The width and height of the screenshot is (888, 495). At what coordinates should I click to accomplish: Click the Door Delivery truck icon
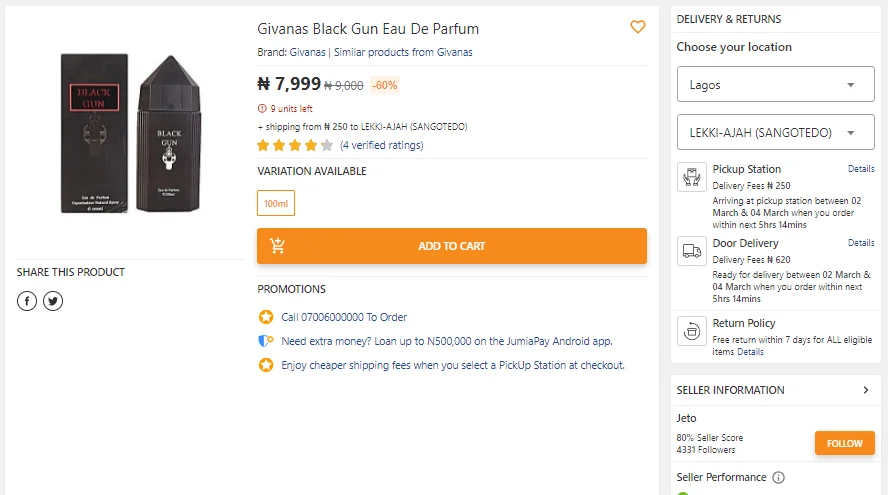coord(691,251)
